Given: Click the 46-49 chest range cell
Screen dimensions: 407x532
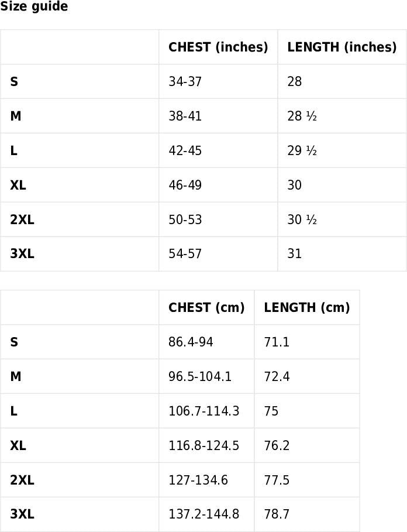Looking at the screenshot, I should coord(185,186).
